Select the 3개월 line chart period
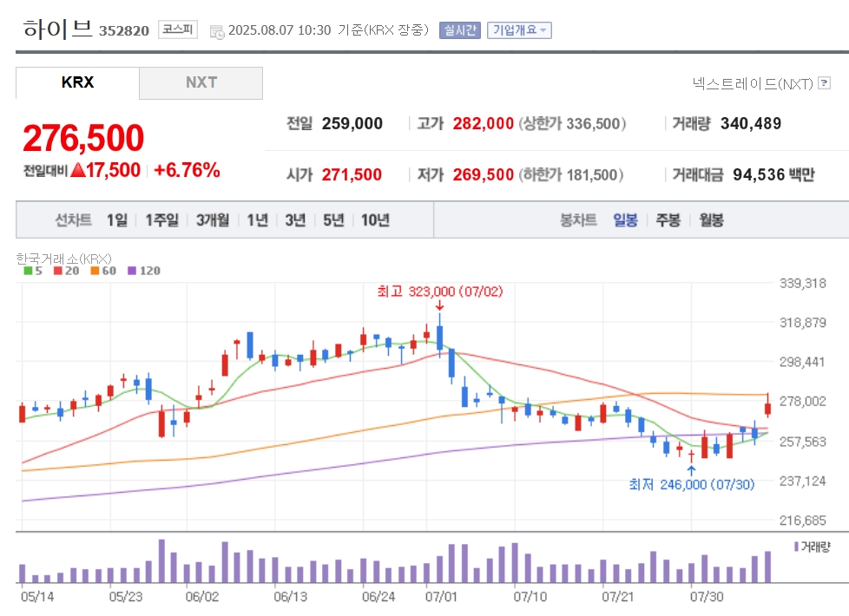849x616 pixels. [212, 220]
